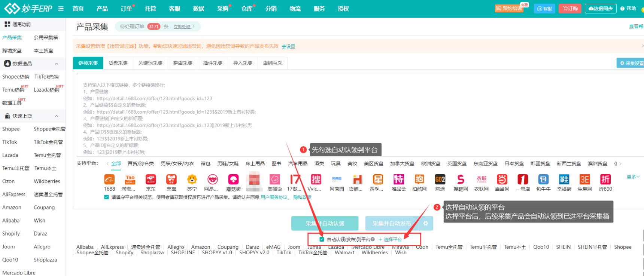This screenshot has height=276, width=644.
Task: Select the 幸福街 platform icon
Action: 564,180
